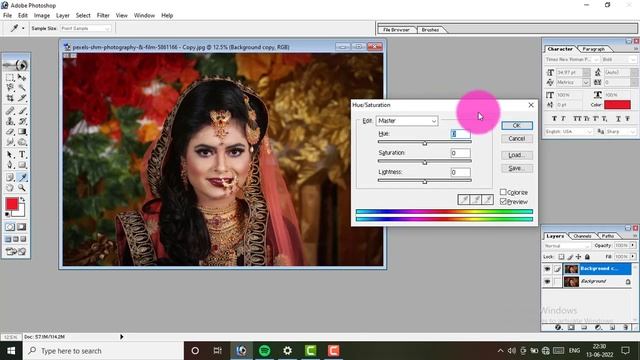
Task: Select the Pen tool
Action: point(10,165)
